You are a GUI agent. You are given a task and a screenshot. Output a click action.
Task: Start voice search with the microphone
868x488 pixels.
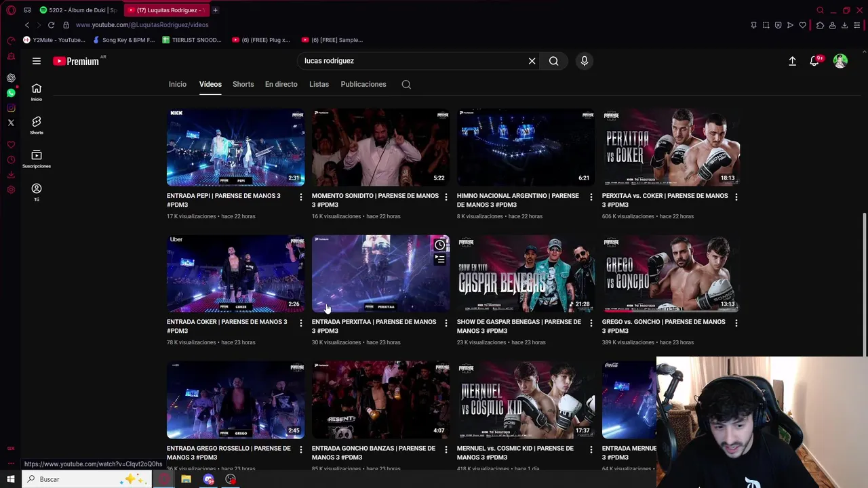point(585,61)
